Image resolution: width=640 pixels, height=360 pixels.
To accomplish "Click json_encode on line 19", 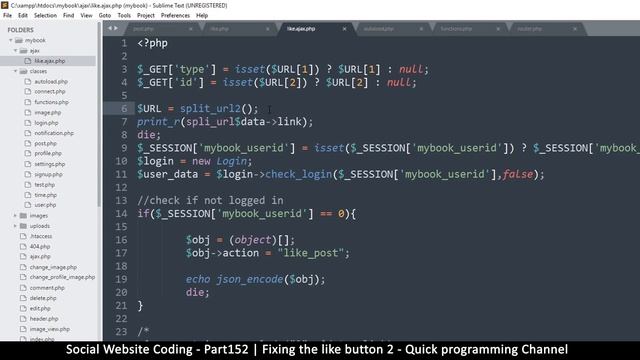I will [250, 279].
